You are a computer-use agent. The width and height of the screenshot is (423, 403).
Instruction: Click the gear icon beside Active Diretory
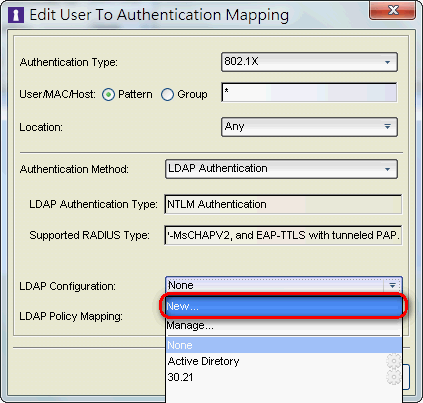pos(394,361)
